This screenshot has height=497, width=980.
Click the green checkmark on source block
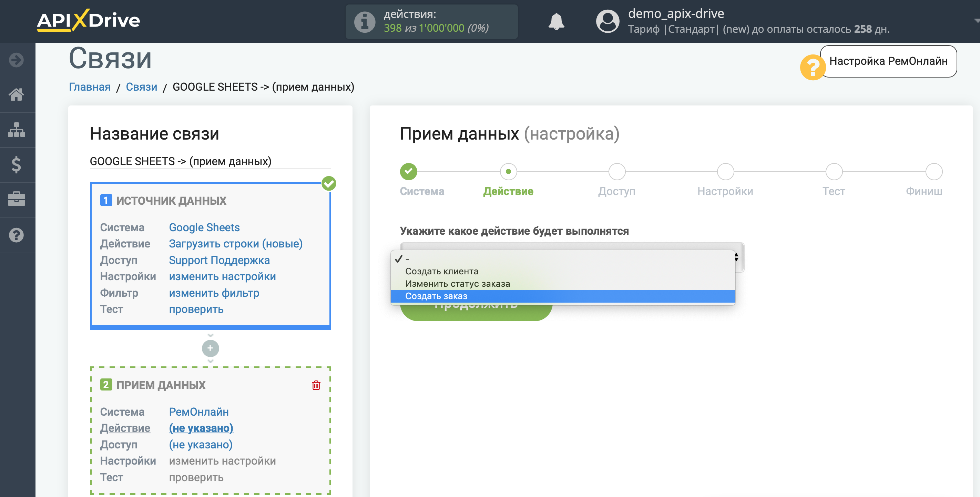[328, 183]
